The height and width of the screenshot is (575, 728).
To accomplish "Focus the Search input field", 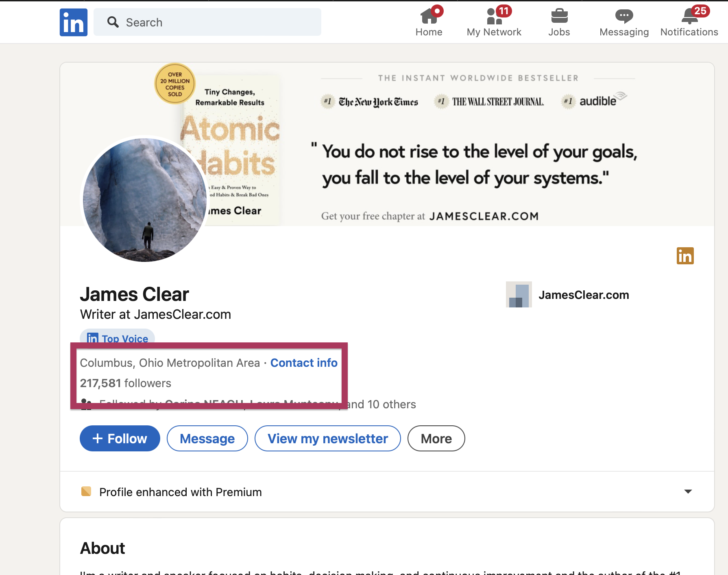I will click(x=207, y=22).
